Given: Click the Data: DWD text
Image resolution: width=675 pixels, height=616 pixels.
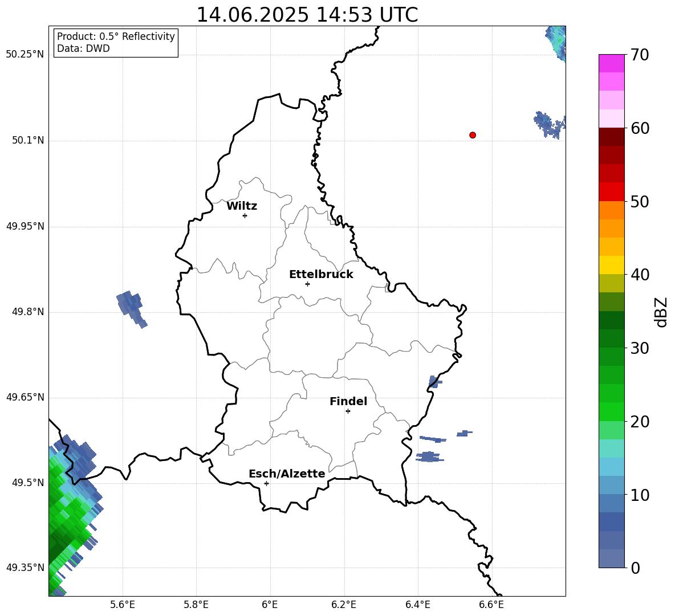Looking at the screenshot, I should click(83, 48).
